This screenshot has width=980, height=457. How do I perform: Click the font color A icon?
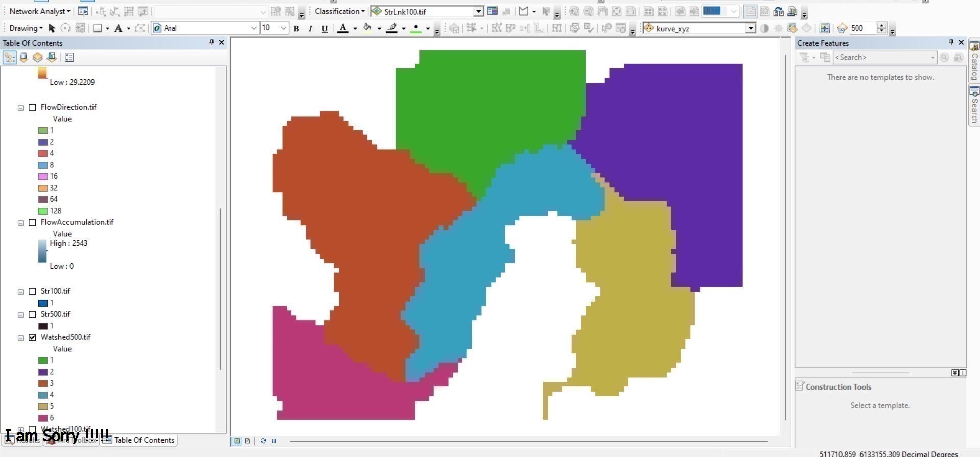[x=343, y=28]
